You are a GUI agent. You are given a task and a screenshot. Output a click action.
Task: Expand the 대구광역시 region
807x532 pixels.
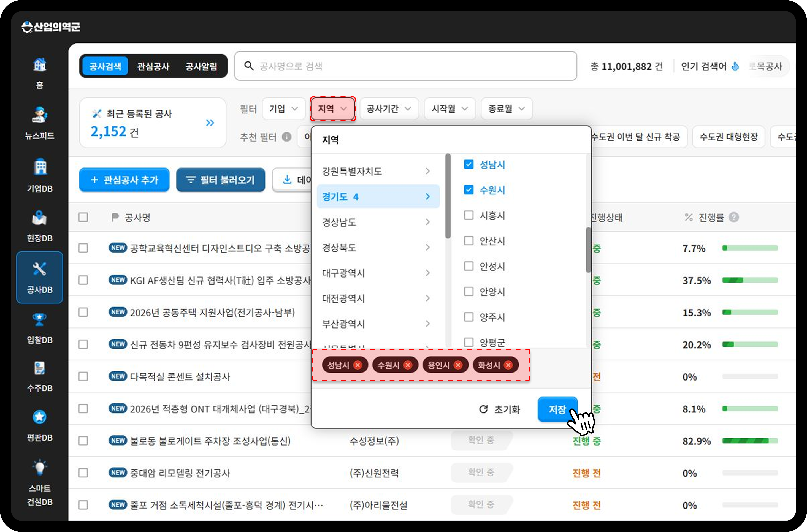(378, 273)
